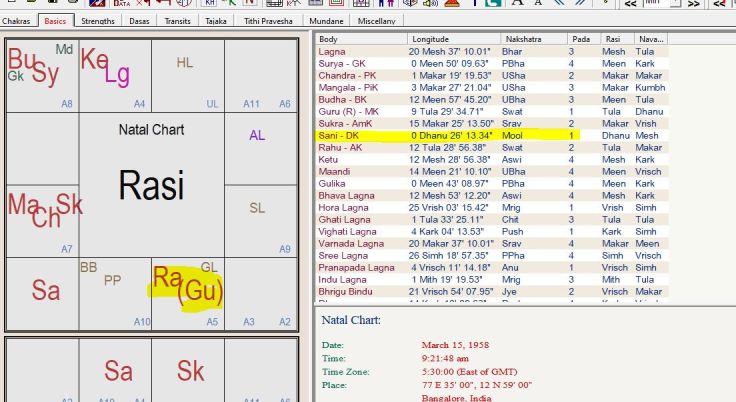Image resolution: width=736 pixels, height=402 pixels.
Task: Open the Strengths tab
Action: [98, 20]
